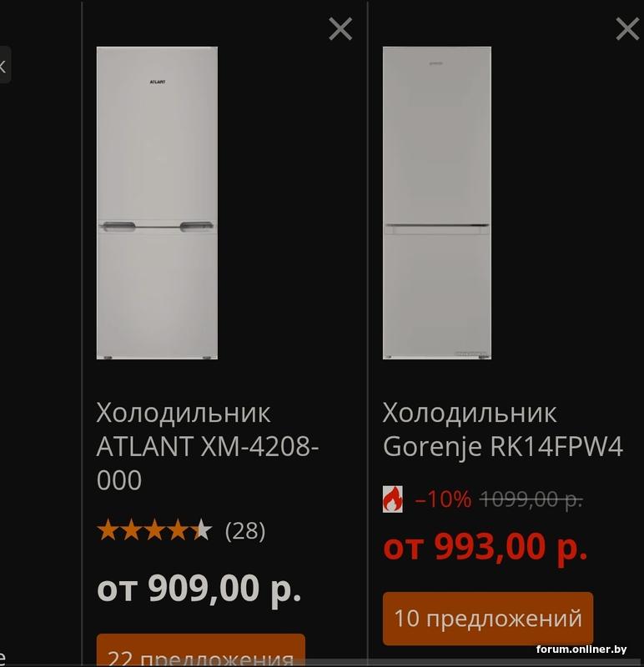Open the Gorenje refrigerator product photo
The image size is (644, 667).
pyautogui.click(x=437, y=203)
